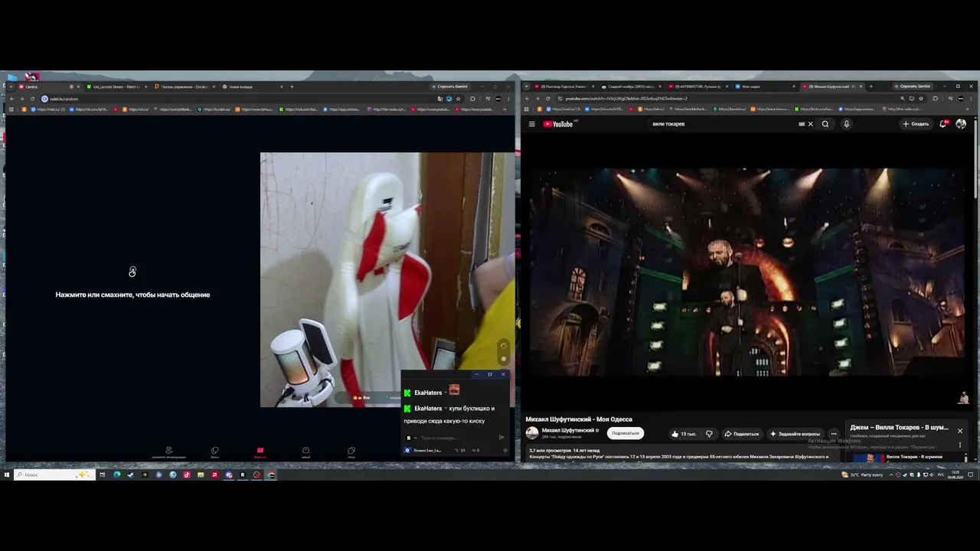980x551 pixels.
Task: Go back in the YouTube browser window
Action: pos(527,99)
